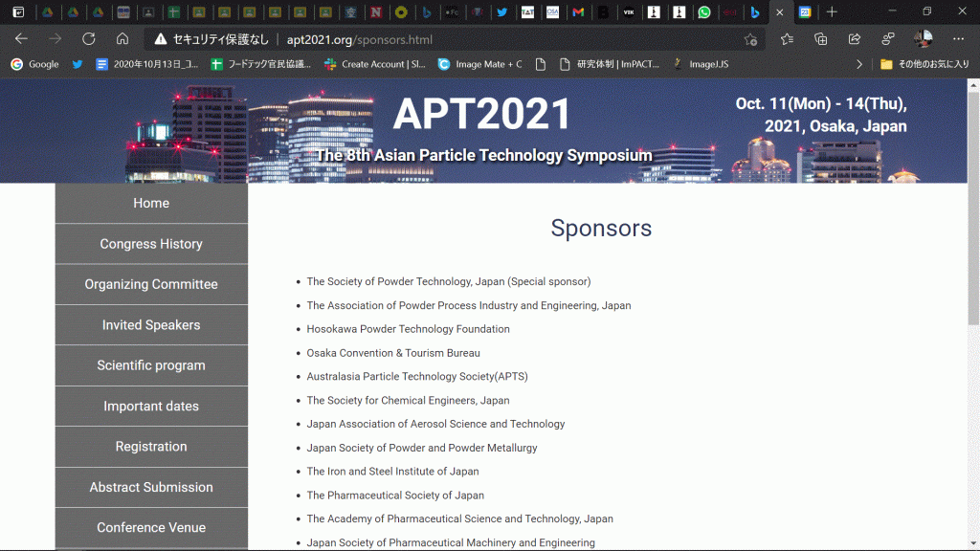Add this page to favorites via star icon
The image size is (980, 551).
[750, 39]
